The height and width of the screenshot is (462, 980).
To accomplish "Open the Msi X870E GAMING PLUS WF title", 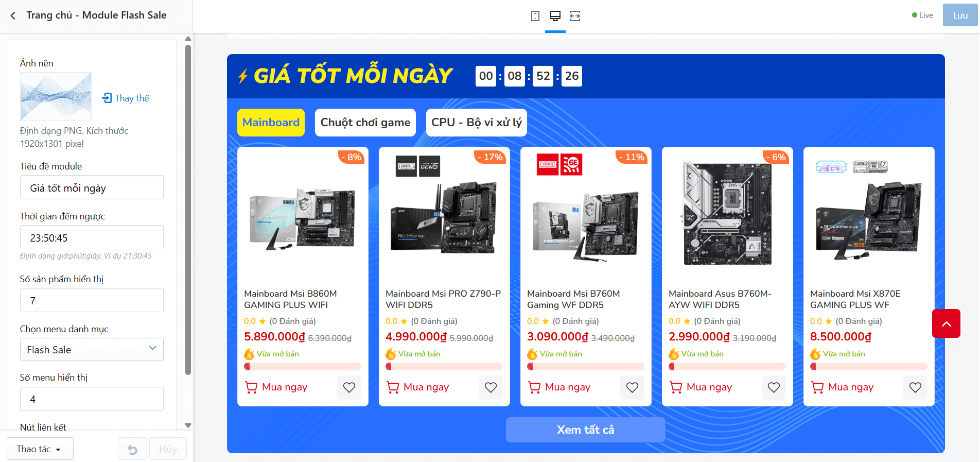I will [x=855, y=299].
